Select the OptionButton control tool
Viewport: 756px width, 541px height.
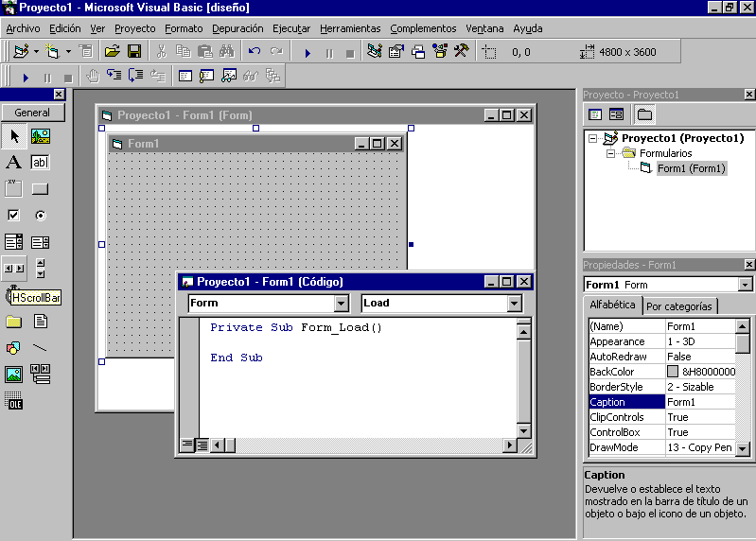[41, 216]
